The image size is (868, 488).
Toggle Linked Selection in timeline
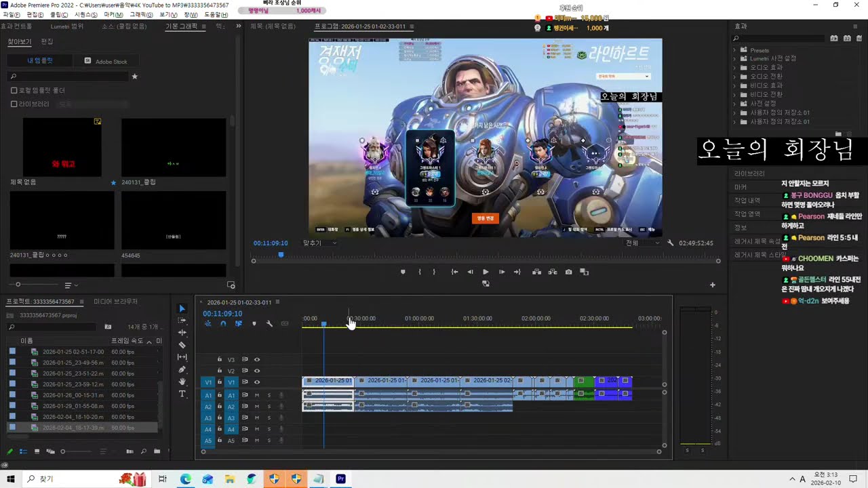239,324
